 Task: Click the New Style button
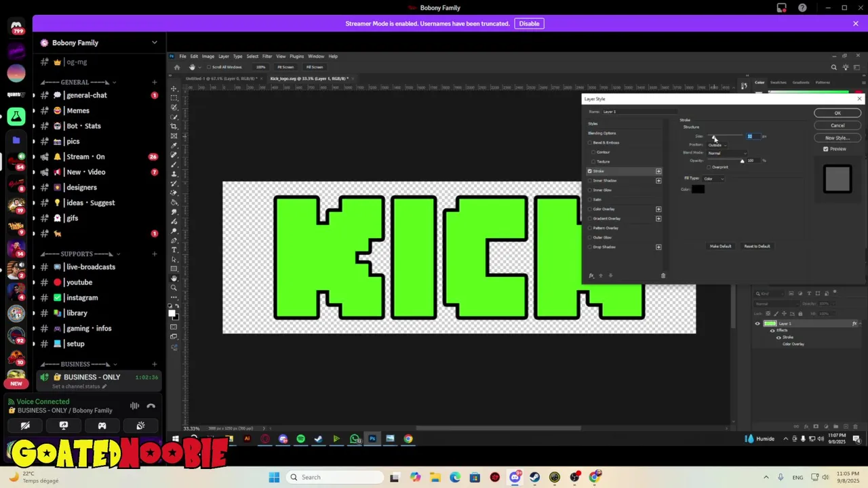tap(837, 138)
